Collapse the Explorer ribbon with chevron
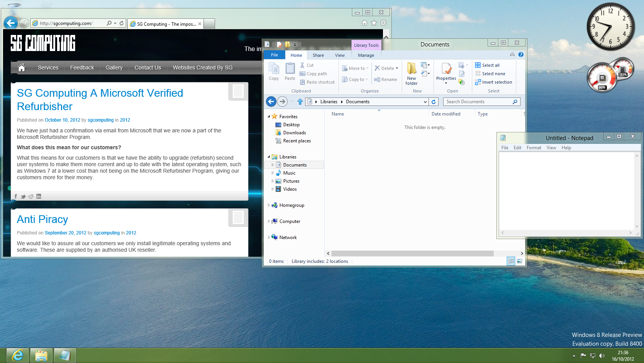Image resolution: width=644 pixels, height=363 pixels. click(512, 54)
